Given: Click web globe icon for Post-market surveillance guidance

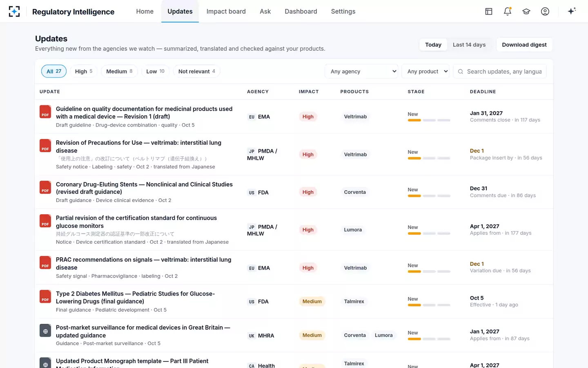Looking at the screenshot, I should click(x=45, y=330).
